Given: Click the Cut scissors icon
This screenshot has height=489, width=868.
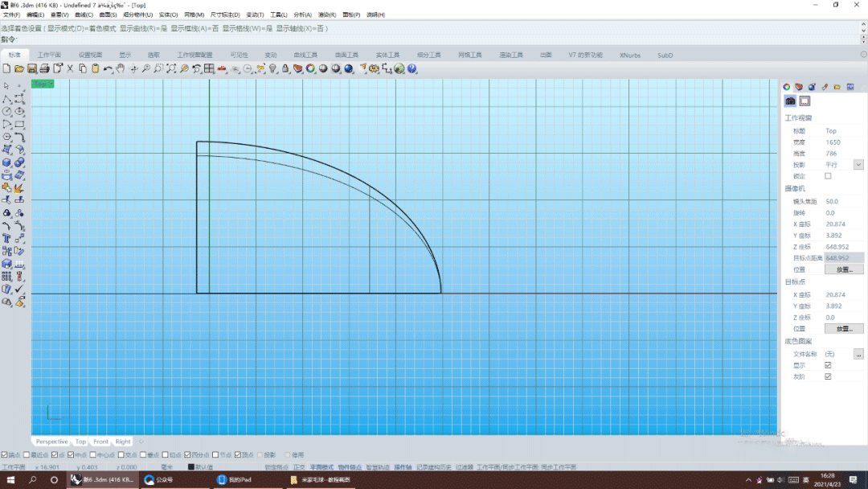Looking at the screenshot, I should (70, 69).
